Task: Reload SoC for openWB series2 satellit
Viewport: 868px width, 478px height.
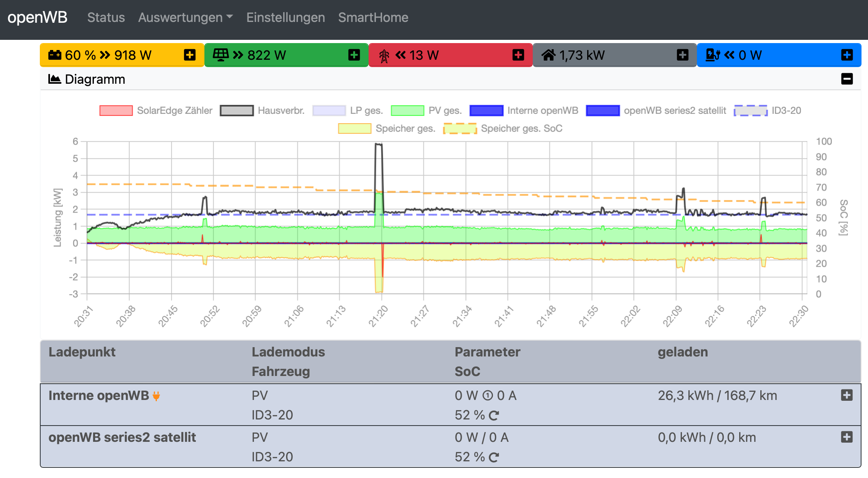Action: [x=494, y=457]
